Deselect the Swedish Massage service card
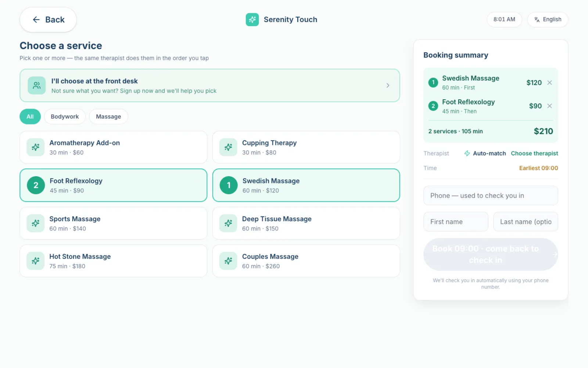The width and height of the screenshot is (588, 368). click(306, 185)
